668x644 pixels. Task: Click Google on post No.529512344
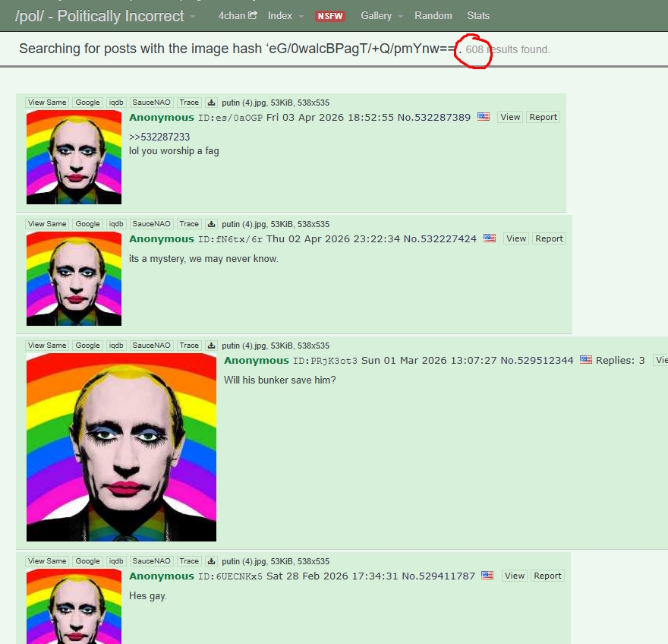(x=87, y=346)
